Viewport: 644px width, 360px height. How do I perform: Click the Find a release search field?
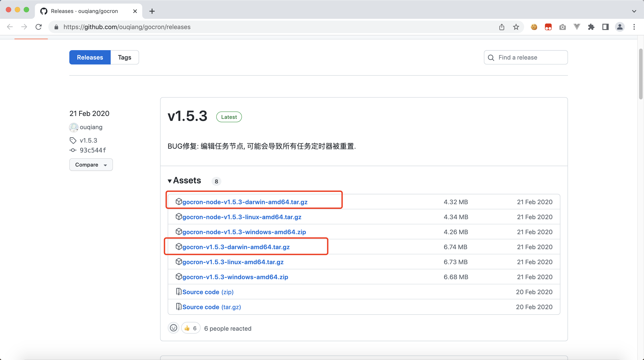pyautogui.click(x=525, y=57)
